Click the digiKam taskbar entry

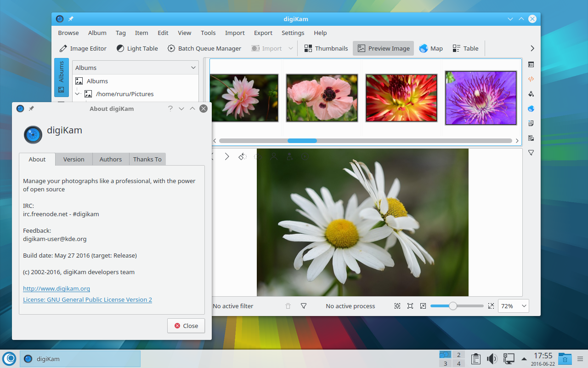80,359
